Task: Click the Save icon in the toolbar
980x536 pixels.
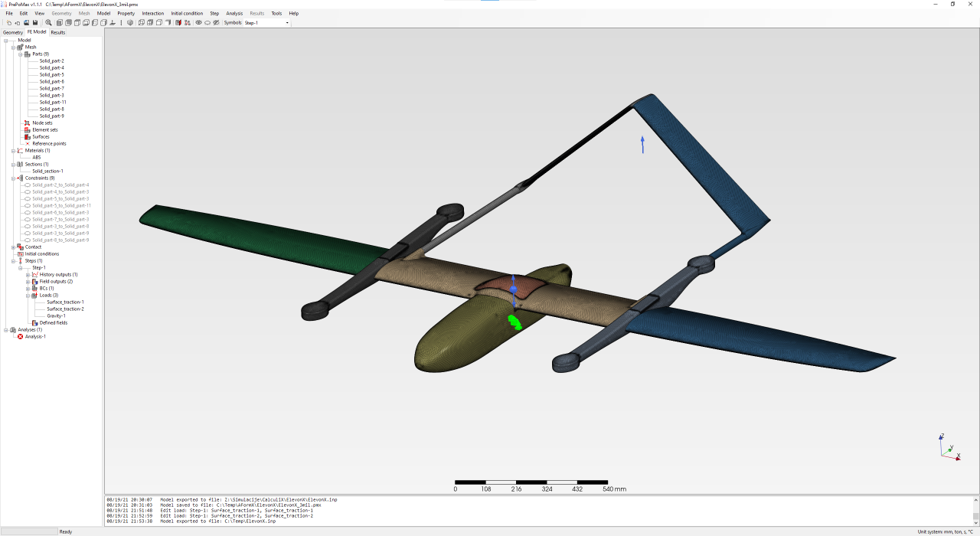Action: 34,23
